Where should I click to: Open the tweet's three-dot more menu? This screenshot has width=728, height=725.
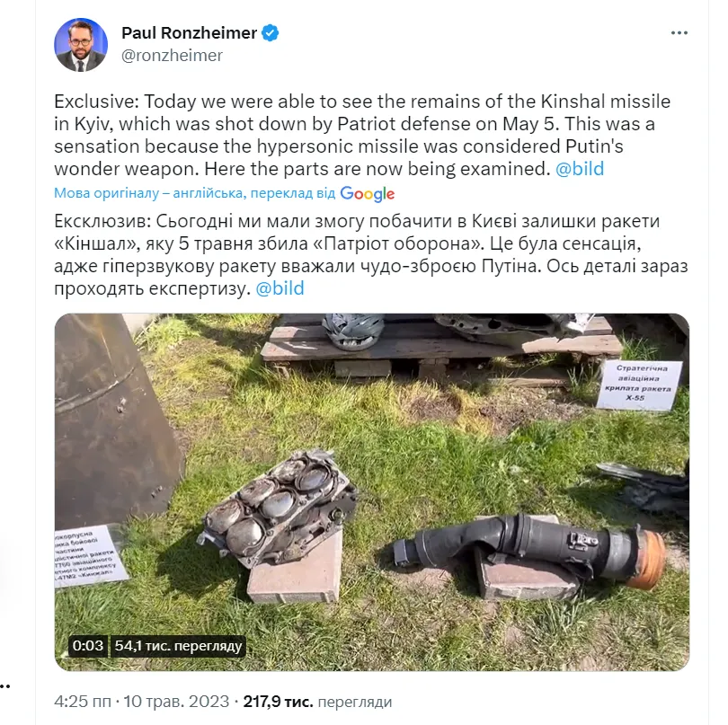679,33
